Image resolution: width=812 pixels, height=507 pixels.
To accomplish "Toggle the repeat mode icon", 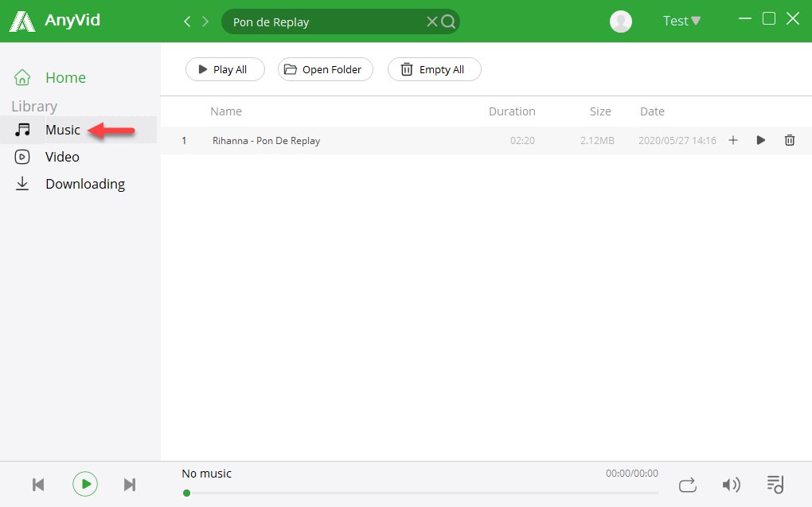I will click(x=687, y=486).
